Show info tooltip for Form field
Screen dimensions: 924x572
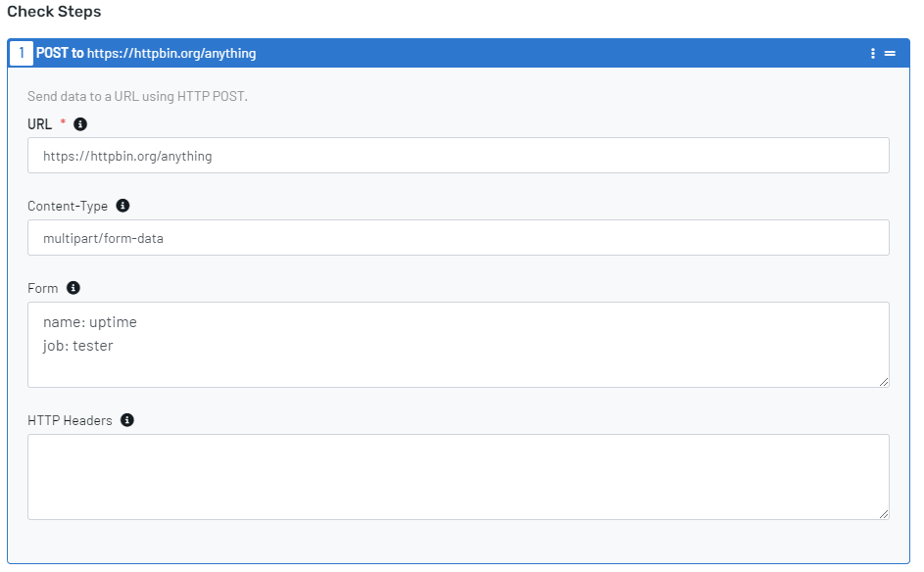(x=73, y=288)
